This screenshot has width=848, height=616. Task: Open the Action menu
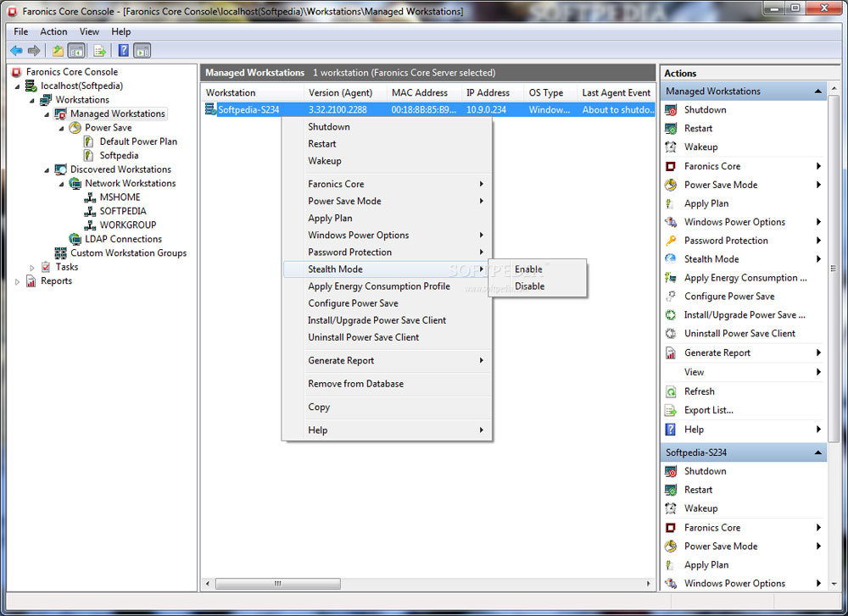tap(53, 32)
